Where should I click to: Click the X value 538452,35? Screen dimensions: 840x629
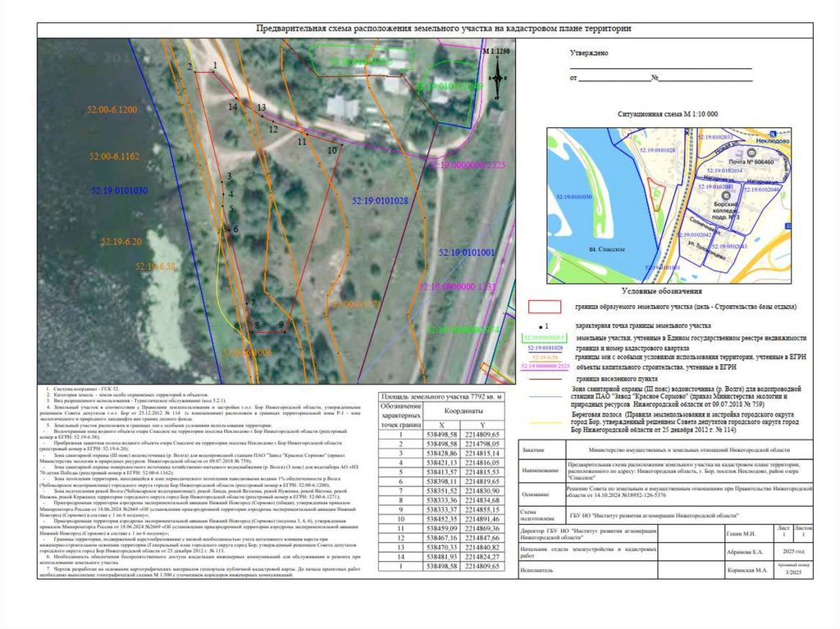coord(442,519)
